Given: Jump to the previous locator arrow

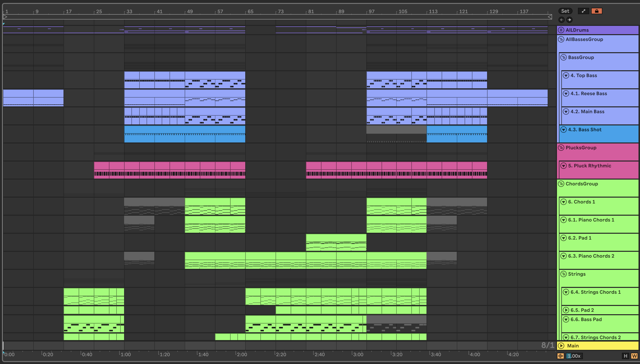Looking at the screenshot, I should pos(561,20).
